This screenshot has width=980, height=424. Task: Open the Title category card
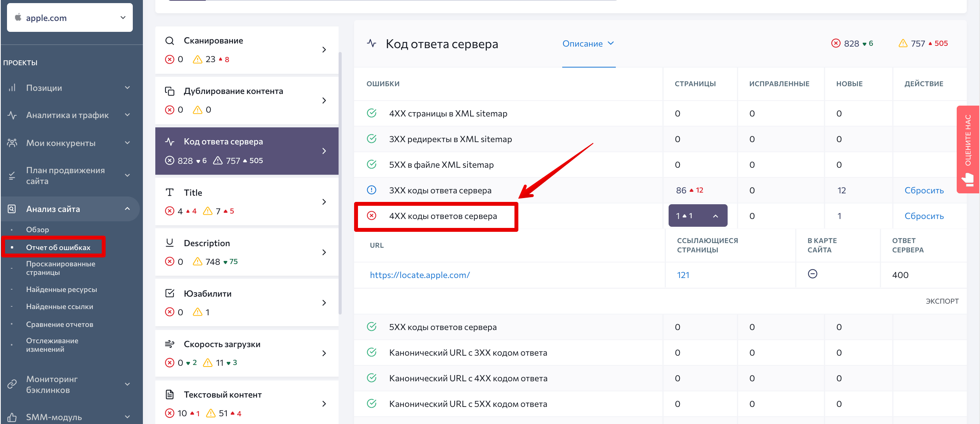247,202
